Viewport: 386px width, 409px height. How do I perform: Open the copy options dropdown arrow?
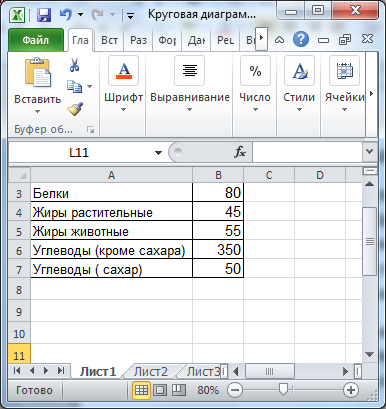click(x=90, y=86)
